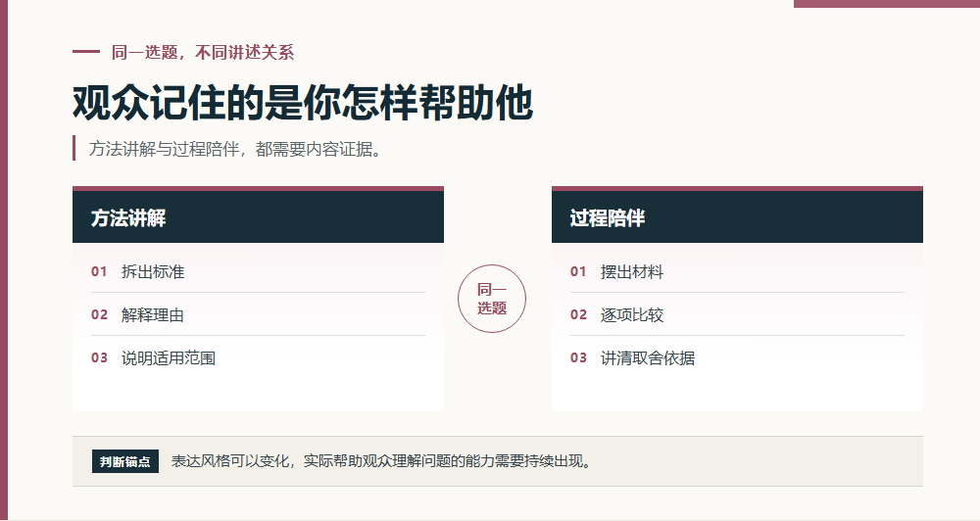Click the kicker text 同一选题，不同讲述关系
The image size is (980, 521).
tap(203, 53)
